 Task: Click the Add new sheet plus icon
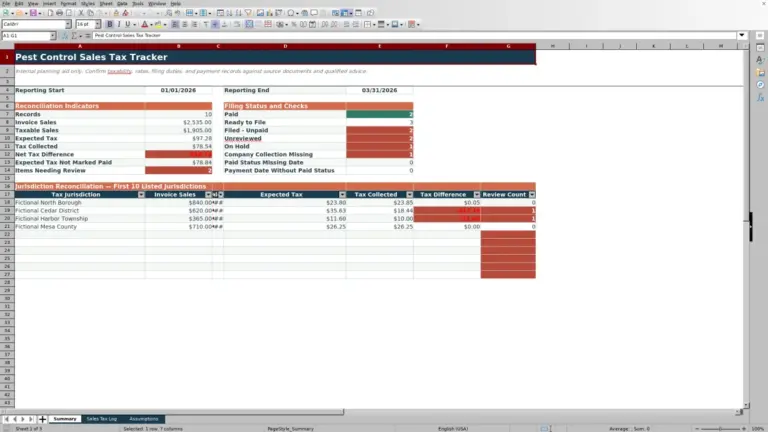click(x=42, y=419)
